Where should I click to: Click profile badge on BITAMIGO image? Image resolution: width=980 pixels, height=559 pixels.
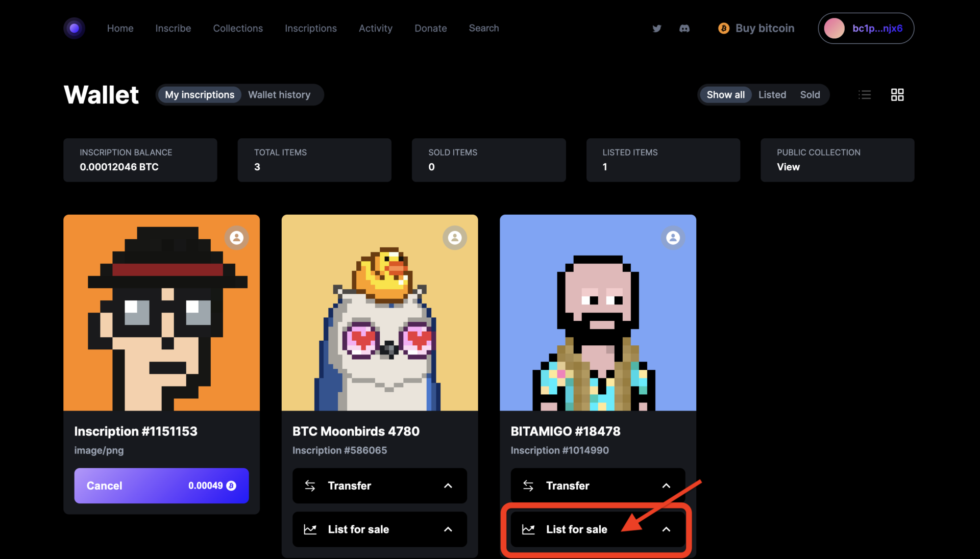[673, 238]
